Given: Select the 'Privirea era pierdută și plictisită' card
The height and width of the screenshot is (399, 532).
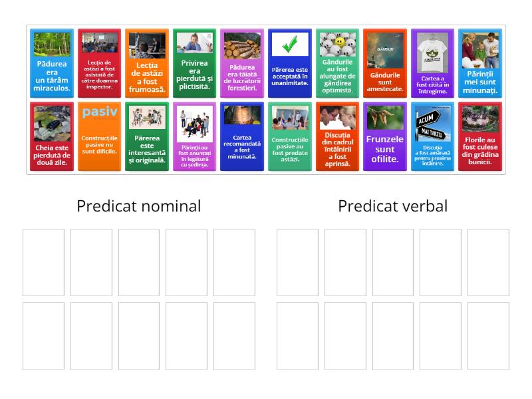Looking at the screenshot, I should 194,63.
